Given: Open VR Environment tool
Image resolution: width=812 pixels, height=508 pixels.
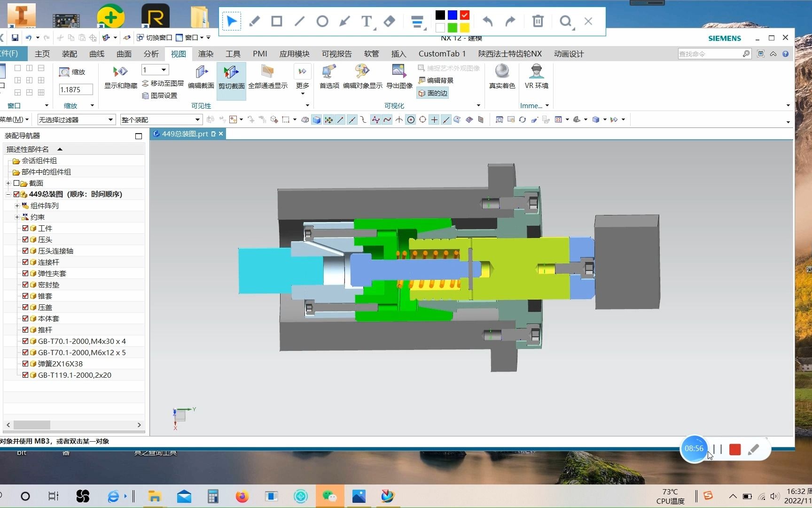Looking at the screenshot, I should pyautogui.click(x=536, y=77).
